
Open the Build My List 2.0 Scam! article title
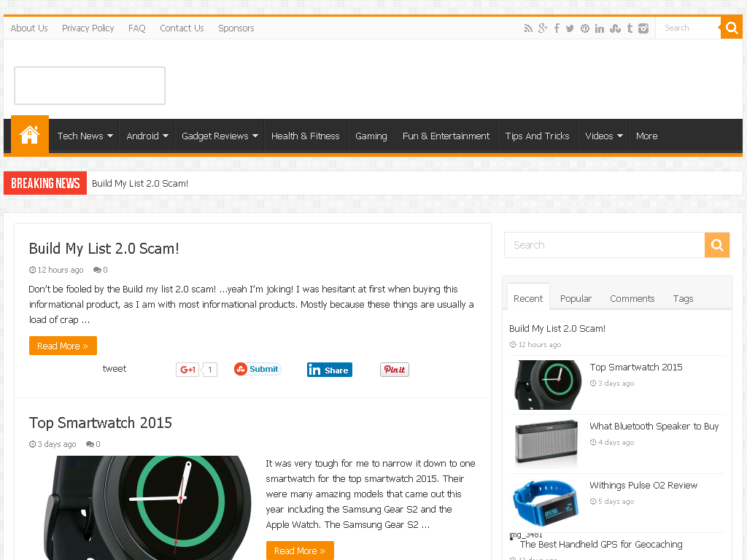[104, 249]
